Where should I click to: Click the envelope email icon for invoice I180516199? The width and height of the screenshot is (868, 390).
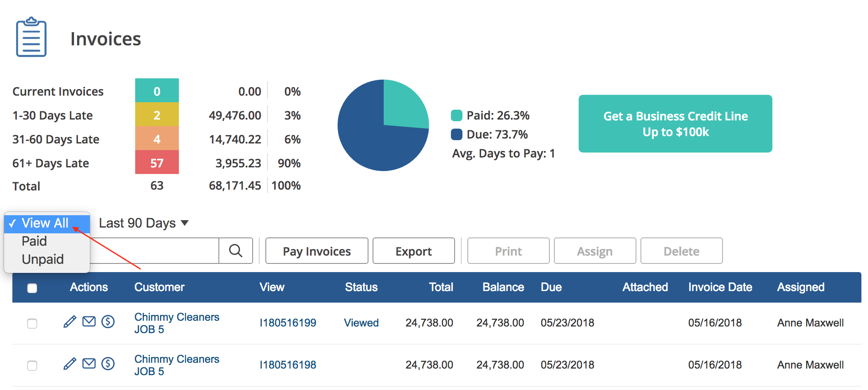[89, 322]
